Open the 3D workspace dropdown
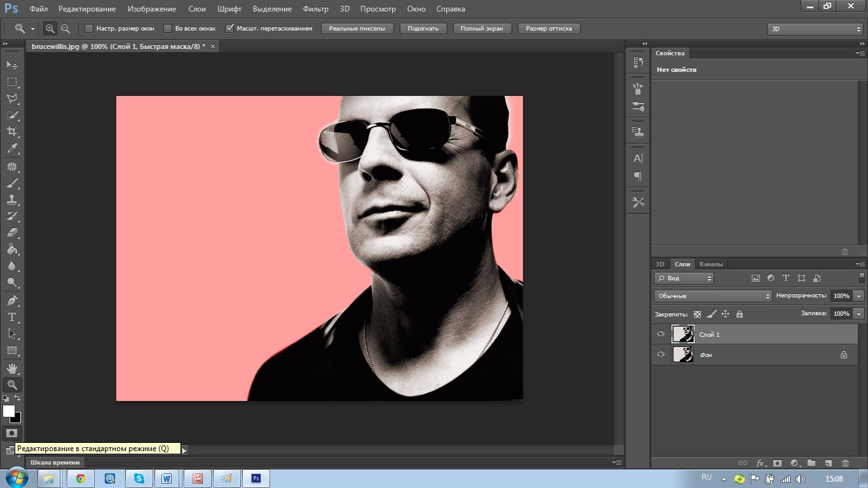This screenshot has height=488, width=868. (815, 29)
